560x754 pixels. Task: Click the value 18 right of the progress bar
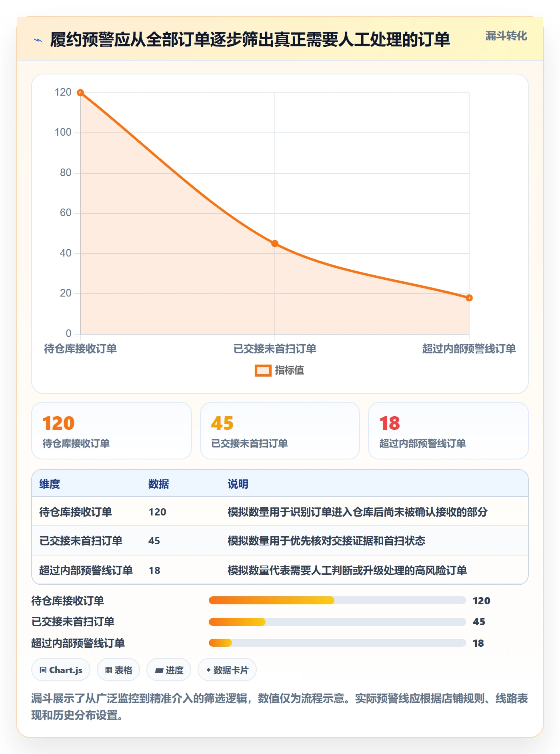[478, 643]
